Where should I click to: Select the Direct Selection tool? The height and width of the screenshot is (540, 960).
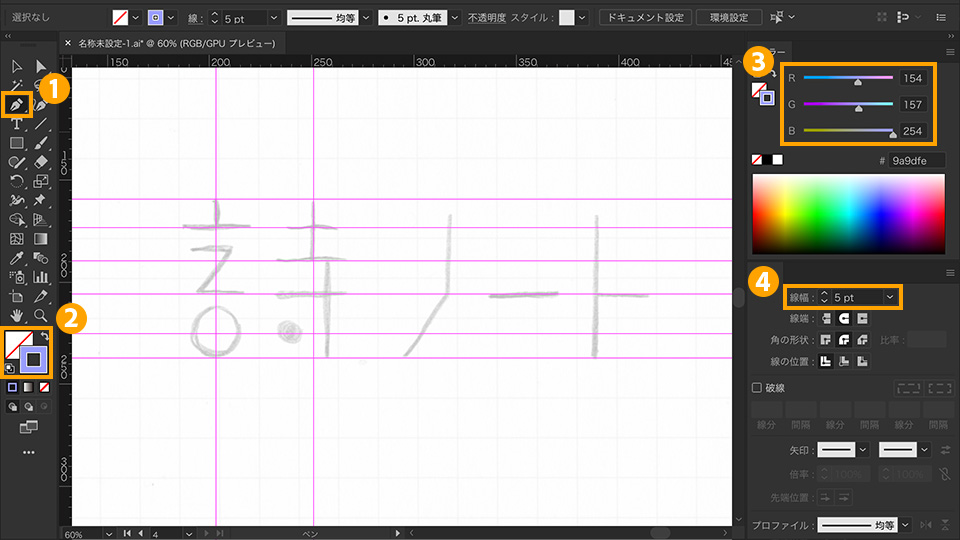[40, 66]
